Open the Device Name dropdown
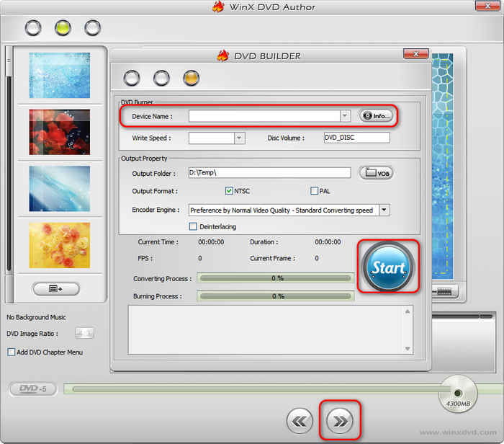Viewport: 504px width, 444px height. (345, 116)
